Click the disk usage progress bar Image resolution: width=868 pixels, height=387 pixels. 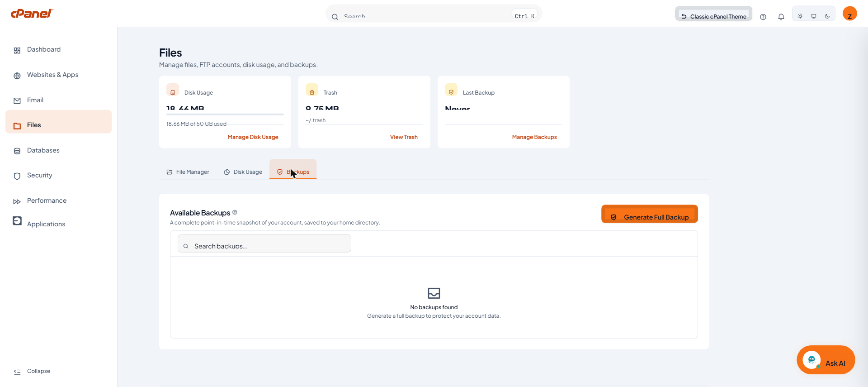tap(225, 115)
